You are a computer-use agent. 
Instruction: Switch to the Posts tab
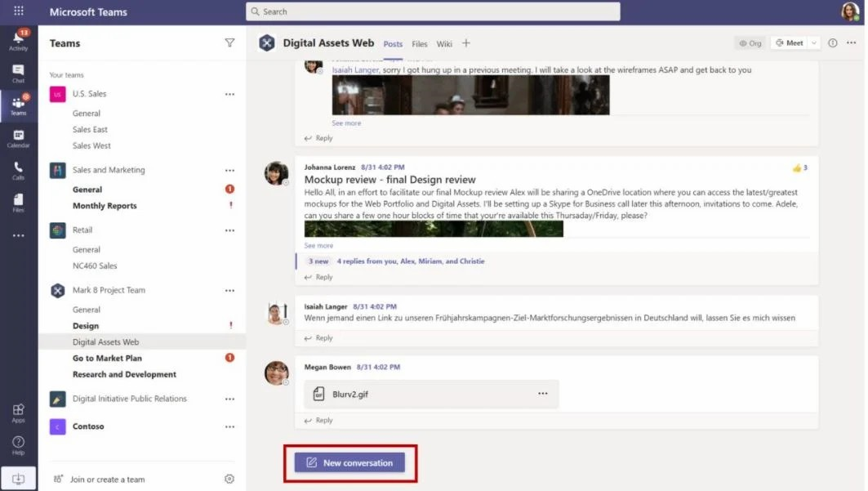click(x=393, y=44)
